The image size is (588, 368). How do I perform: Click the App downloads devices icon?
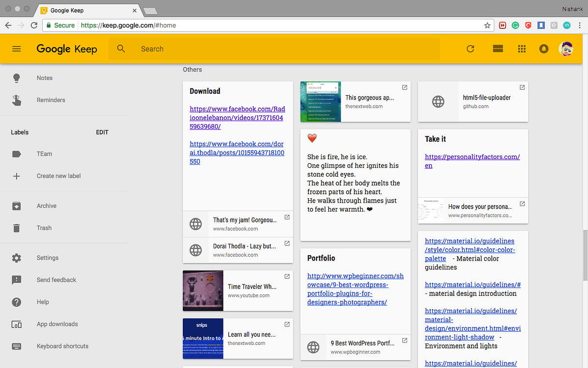(17, 324)
